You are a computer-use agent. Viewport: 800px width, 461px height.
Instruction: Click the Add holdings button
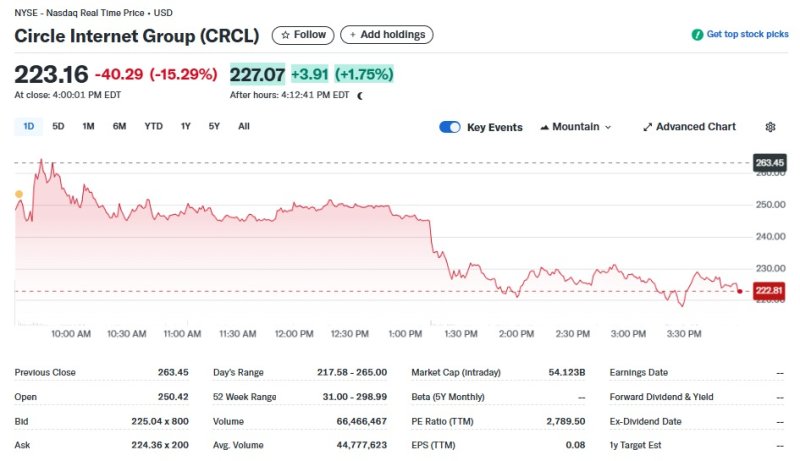click(x=386, y=35)
